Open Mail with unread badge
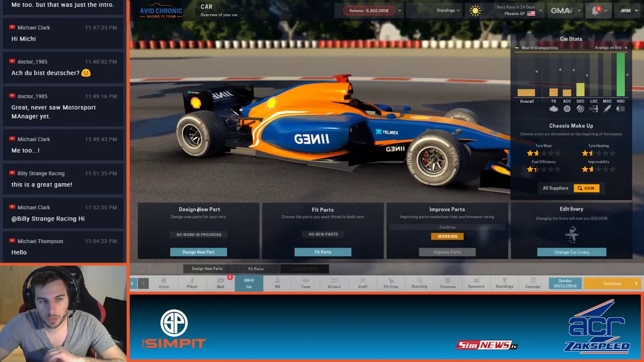This screenshot has height=362, width=644. pos(221,284)
